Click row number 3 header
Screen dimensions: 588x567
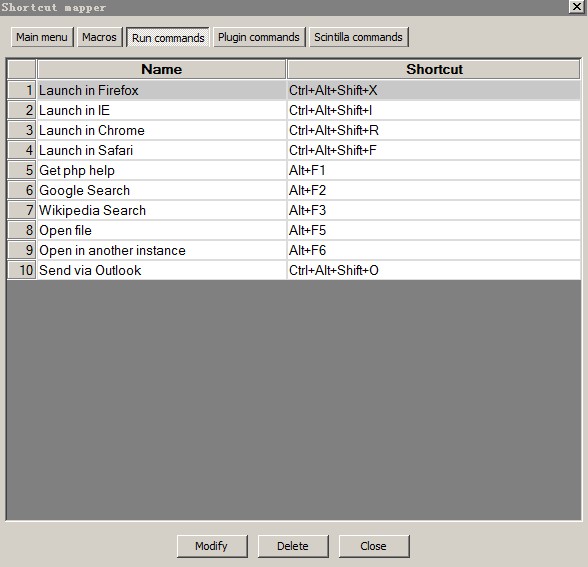pos(22,130)
